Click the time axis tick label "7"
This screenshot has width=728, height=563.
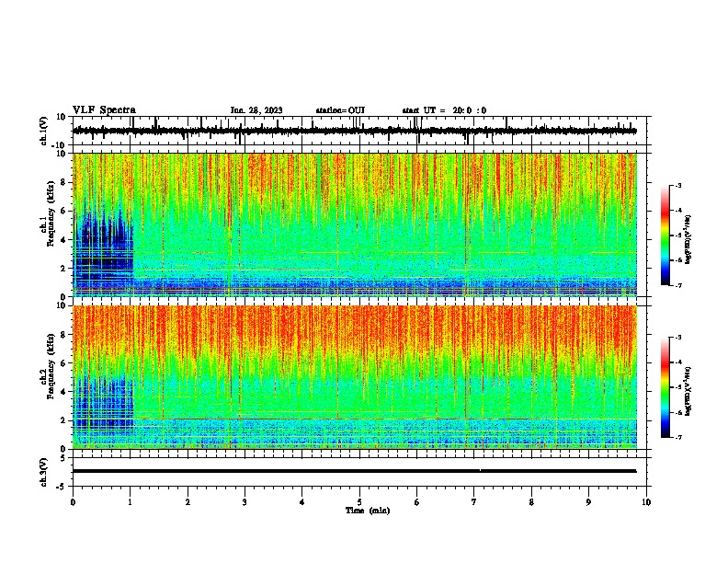(474, 502)
